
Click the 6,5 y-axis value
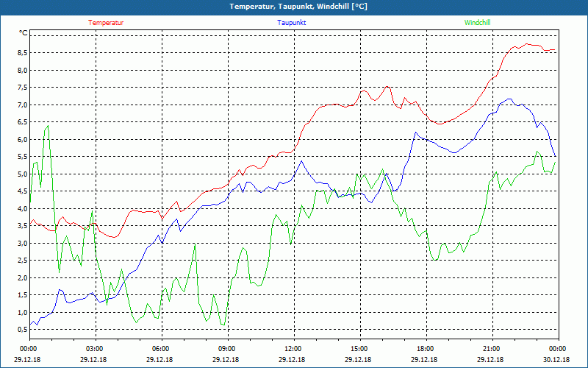24,122
